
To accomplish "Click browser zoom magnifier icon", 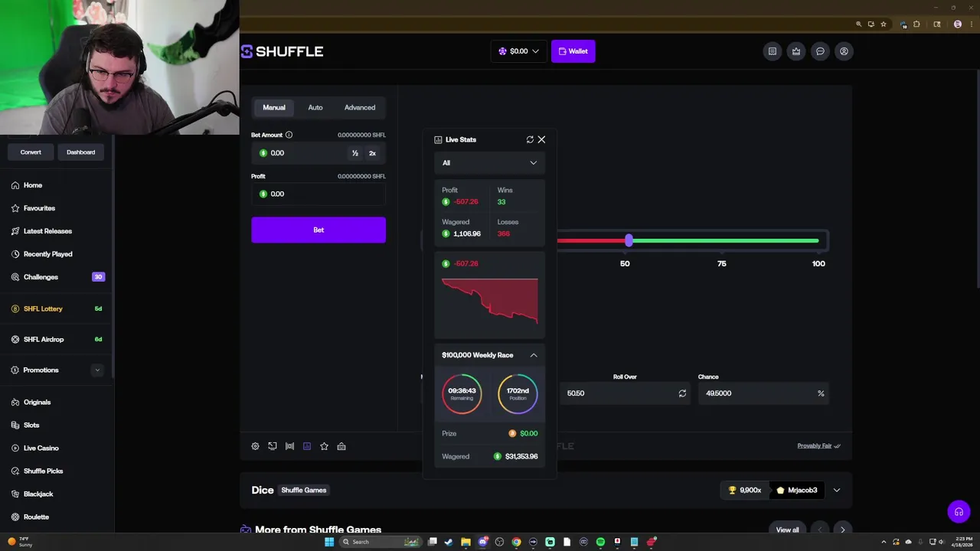I will [x=859, y=24].
